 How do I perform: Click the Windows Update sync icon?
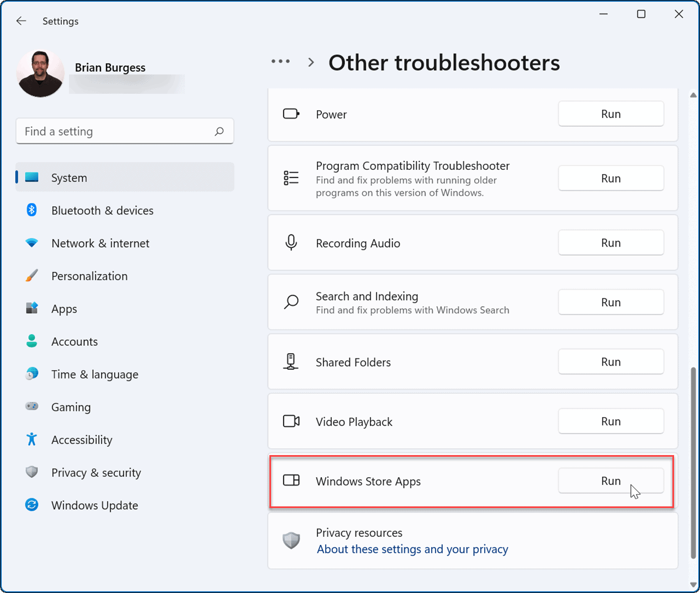[32, 505]
